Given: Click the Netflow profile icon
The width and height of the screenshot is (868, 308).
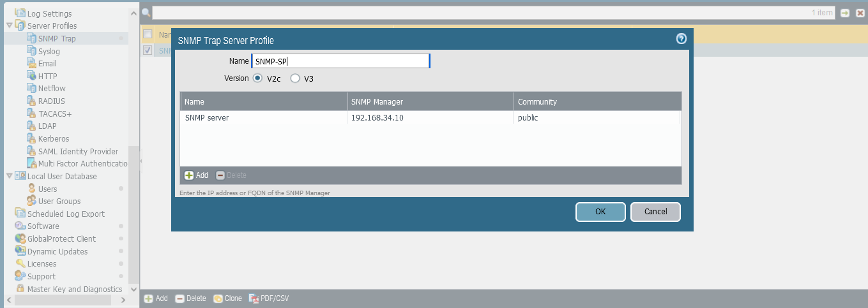Looking at the screenshot, I should point(32,88).
